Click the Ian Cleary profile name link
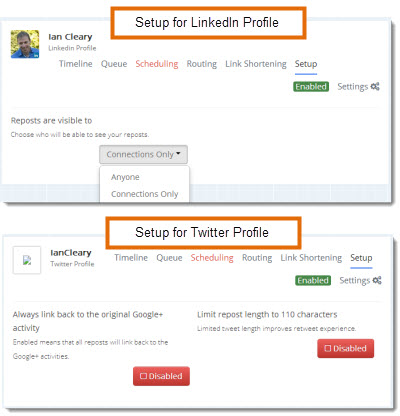Viewport: 400px width, 416px height. click(x=70, y=37)
